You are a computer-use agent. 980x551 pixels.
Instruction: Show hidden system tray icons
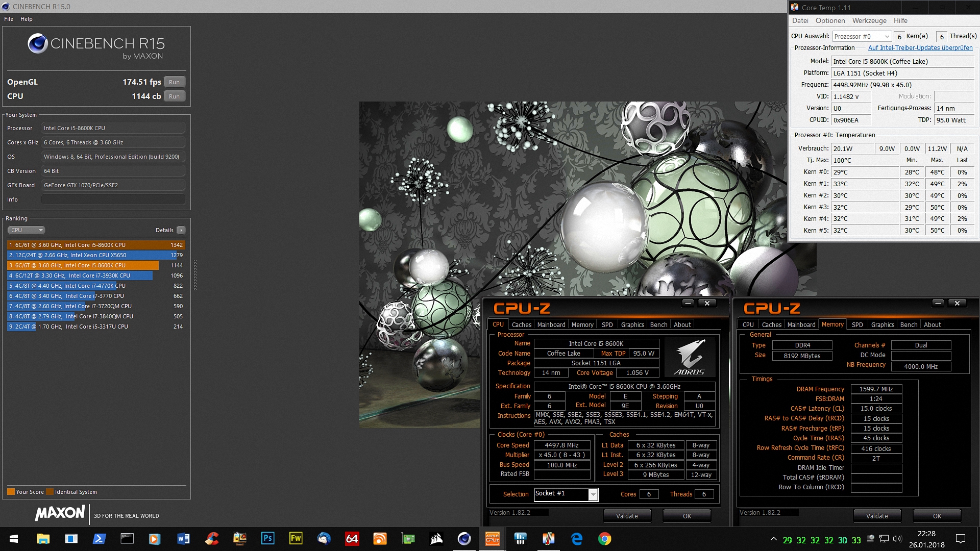773,539
